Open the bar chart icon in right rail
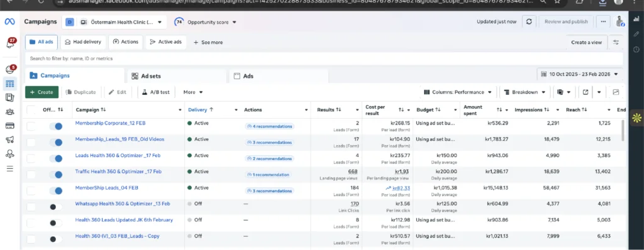This screenshot has width=644, height=250. 636,19
